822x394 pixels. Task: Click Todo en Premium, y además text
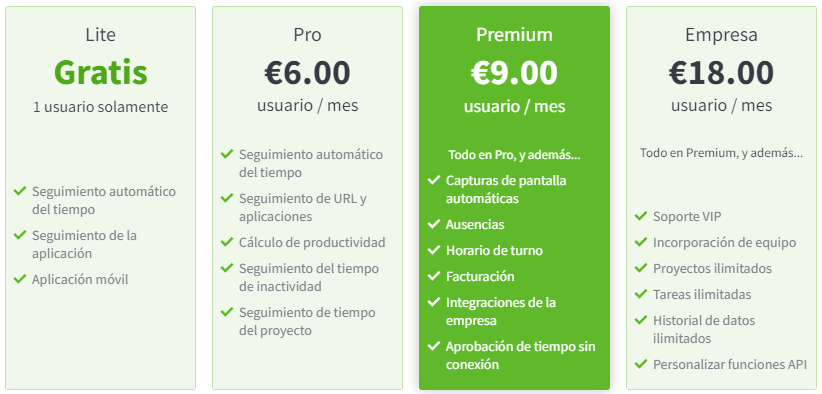point(721,154)
